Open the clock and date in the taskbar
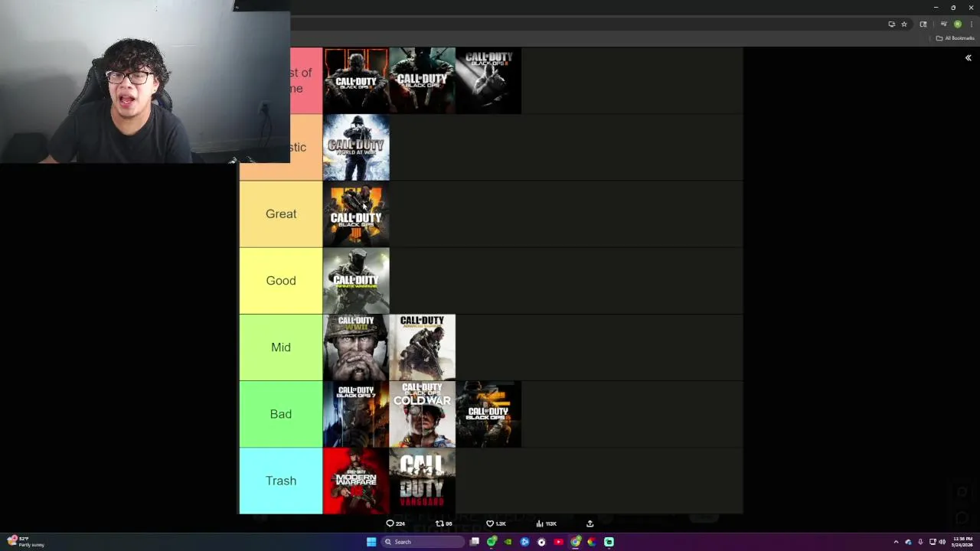 click(962, 542)
